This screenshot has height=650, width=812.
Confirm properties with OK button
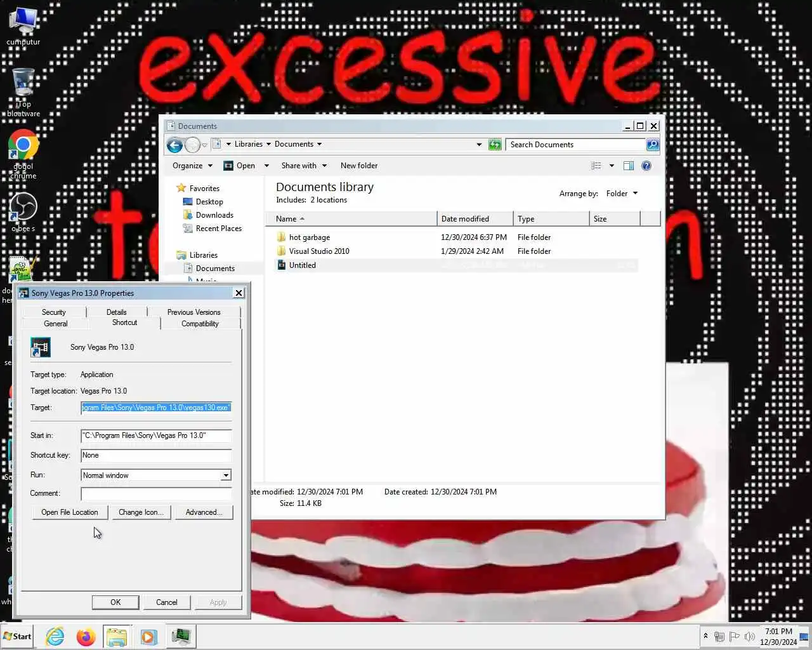[x=115, y=602]
